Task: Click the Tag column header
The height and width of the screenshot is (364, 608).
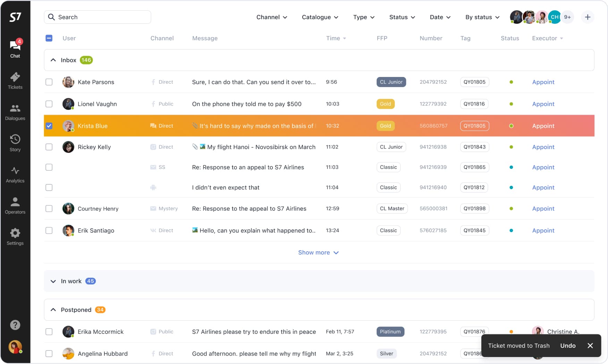Action: pos(465,38)
